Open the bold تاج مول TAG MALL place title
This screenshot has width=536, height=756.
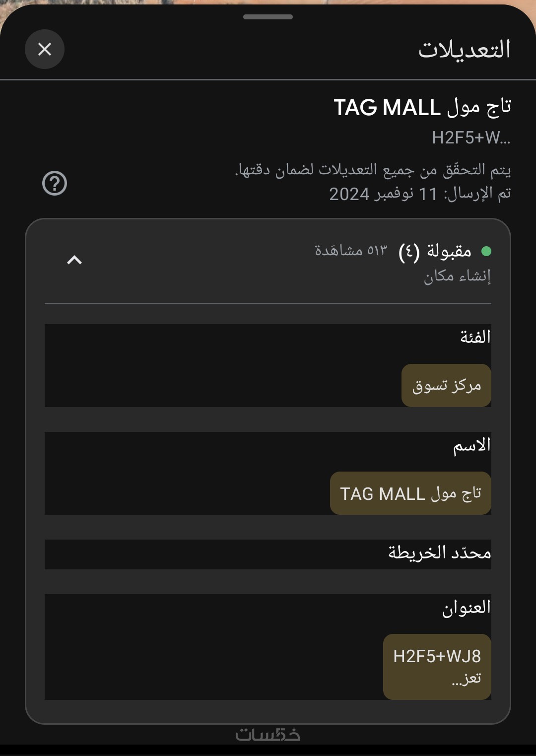422,108
